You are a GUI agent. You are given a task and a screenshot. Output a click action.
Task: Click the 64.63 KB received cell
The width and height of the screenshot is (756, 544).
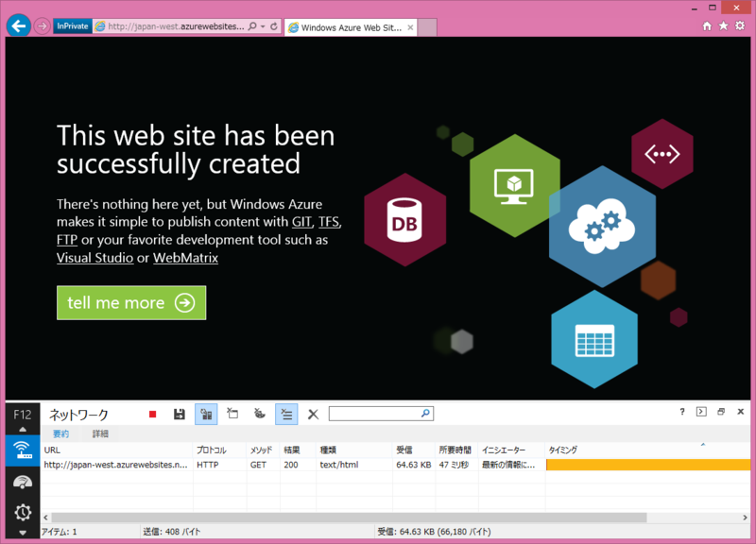coord(413,465)
